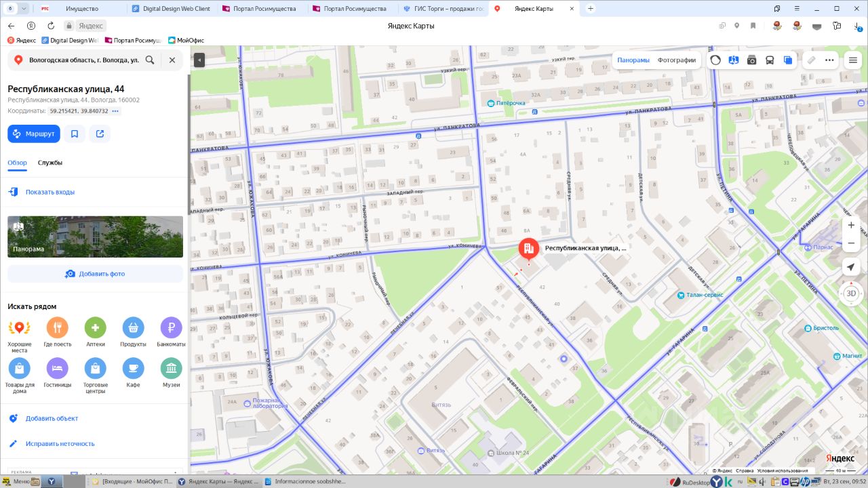
Task: Search nearby Продукты
Action: tap(134, 332)
